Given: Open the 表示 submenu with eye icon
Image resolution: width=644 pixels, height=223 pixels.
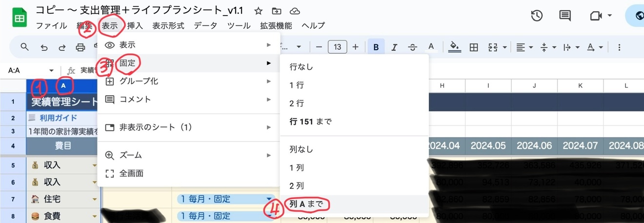Looking at the screenshot, I should (x=189, y=45).
